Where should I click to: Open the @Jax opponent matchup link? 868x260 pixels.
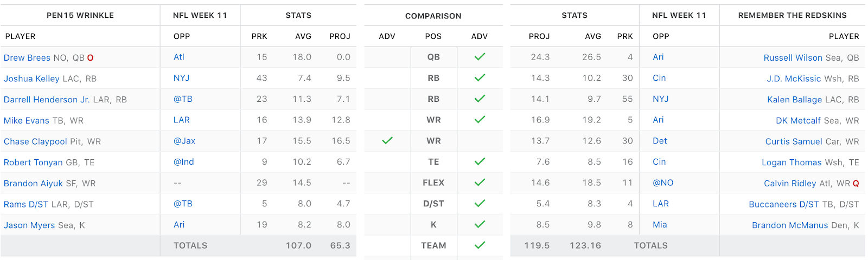pyautogui.click(x=184, y=141)
